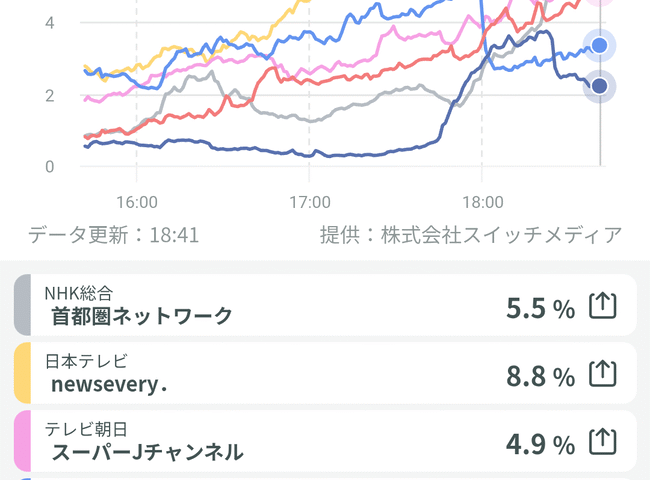Share the NHK総合 首都圏ネットワーク rating
Viewport: 650px width, 480px height.
601,306
